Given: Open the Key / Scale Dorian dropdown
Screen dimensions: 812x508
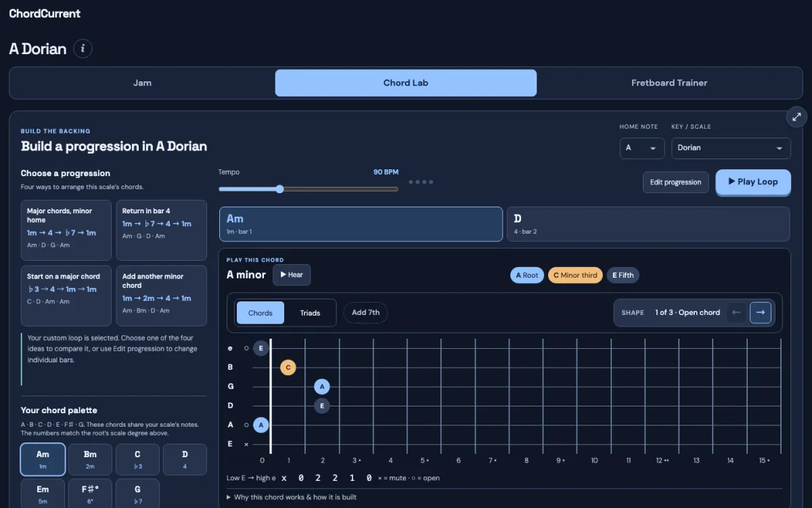Looking at the screenshot, I should (731, 148).
